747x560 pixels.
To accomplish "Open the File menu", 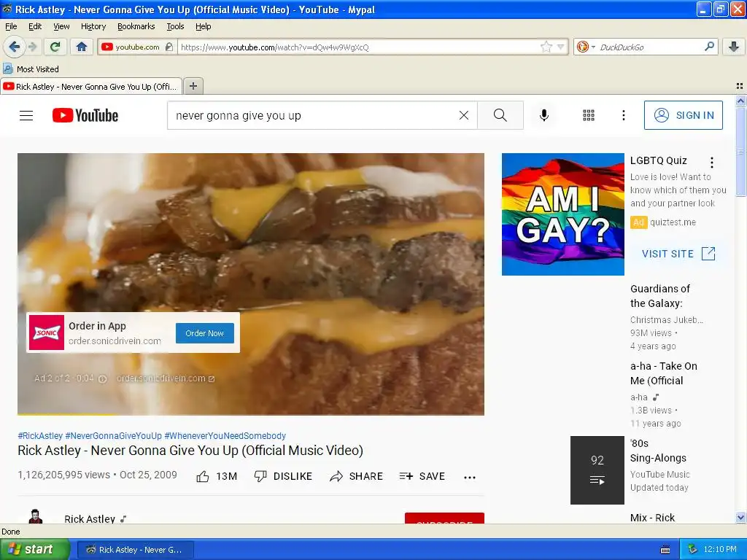I will click(x=11, y=26).
